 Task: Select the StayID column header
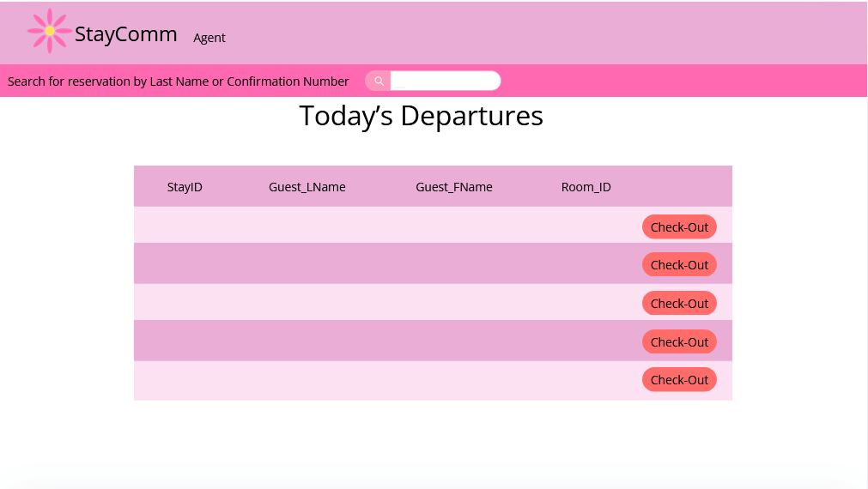click(x=185, y=187)
